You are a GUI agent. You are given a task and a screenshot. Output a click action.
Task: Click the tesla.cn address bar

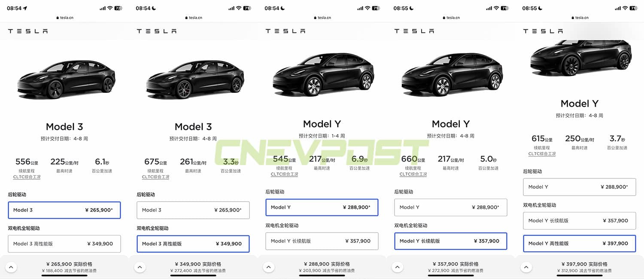[x=64, y=18]
